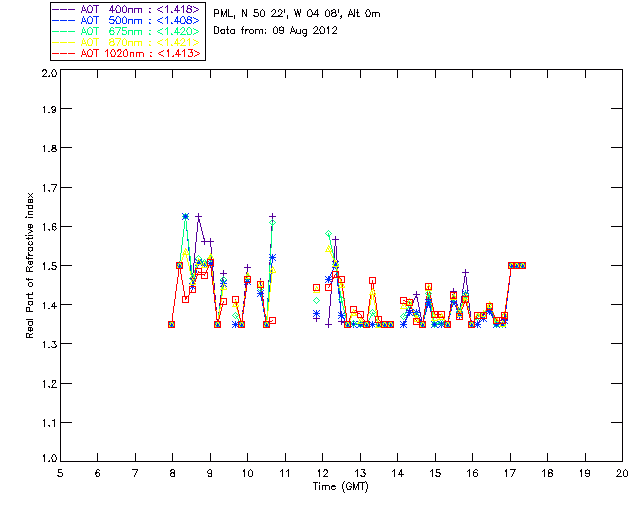Screen dimensions: 640x512
Task: Click the 'Data from: 09 Aug 2012' text
Action: 276,31
